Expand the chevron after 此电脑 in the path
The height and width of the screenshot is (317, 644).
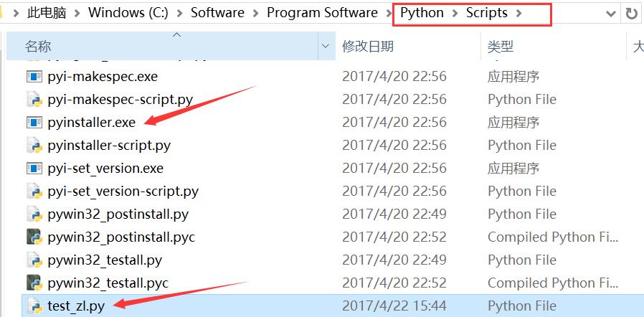77,13
